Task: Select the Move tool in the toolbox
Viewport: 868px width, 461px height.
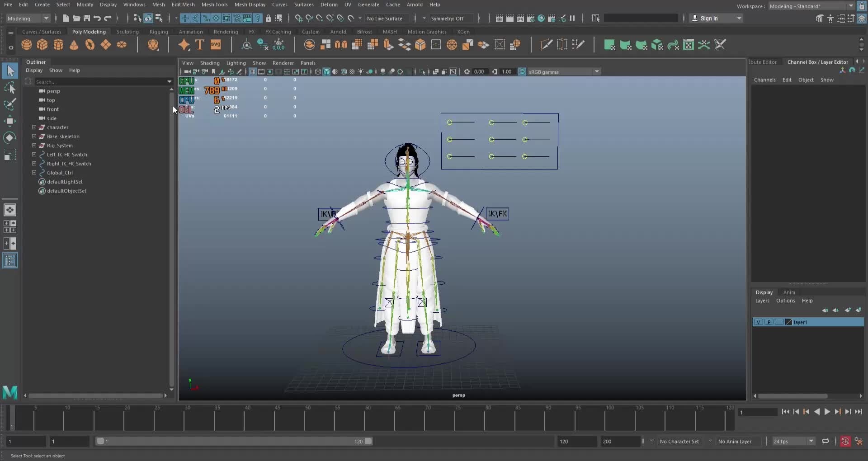Action: tap(10, 120)
